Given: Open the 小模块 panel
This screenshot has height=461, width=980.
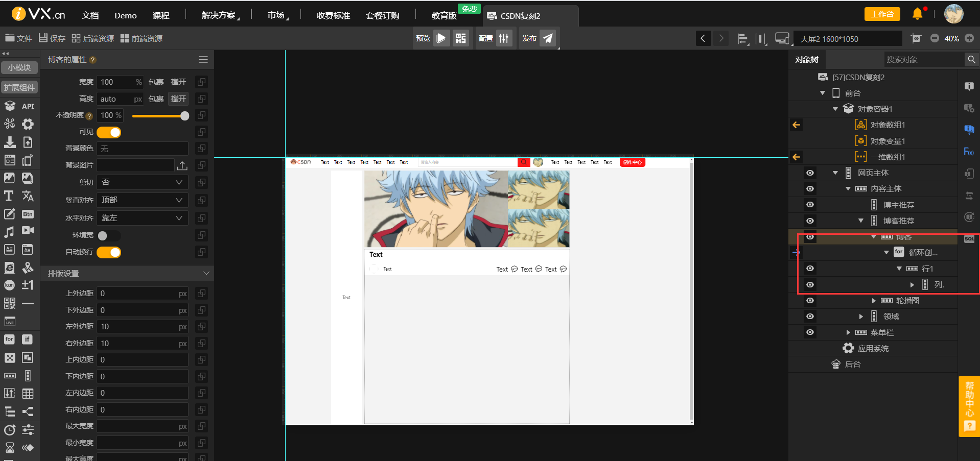Looking at the screenshot, I should click(19, 67).
